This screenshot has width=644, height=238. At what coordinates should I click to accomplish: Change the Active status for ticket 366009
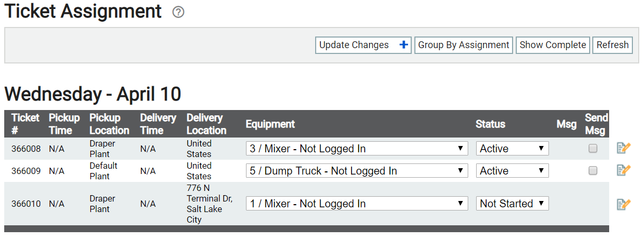512,171
